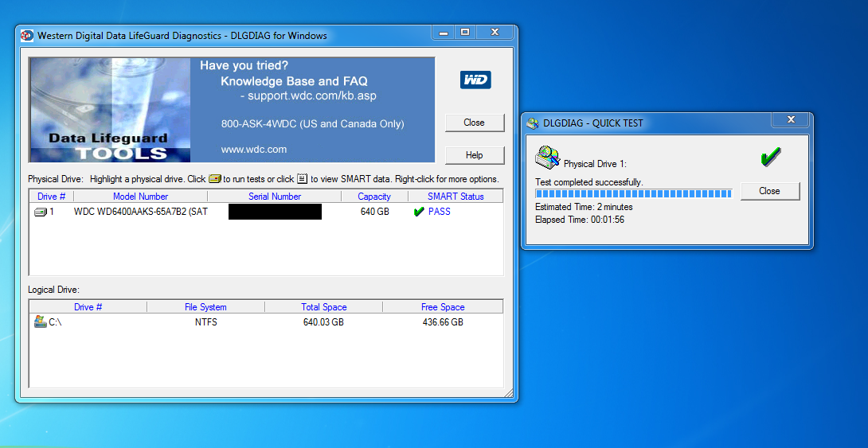Close the main Data LifeGuard window via Close button

(475, 123)
